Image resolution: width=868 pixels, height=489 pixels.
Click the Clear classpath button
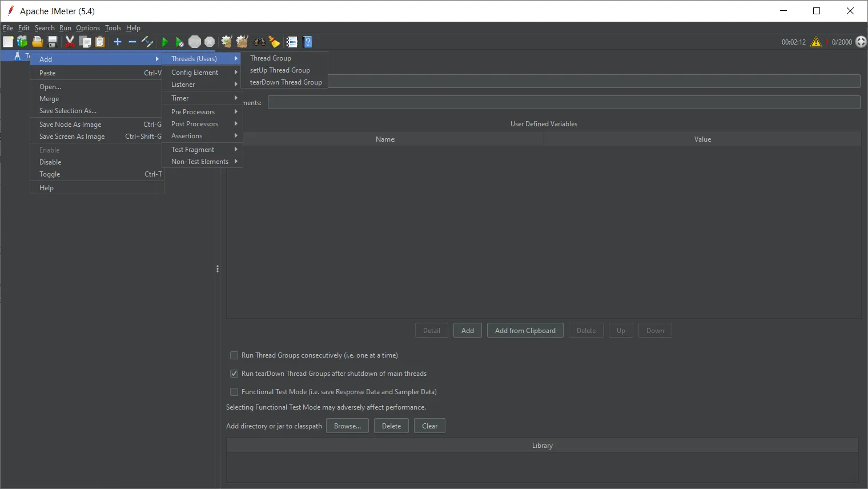[x=429, y=426]
